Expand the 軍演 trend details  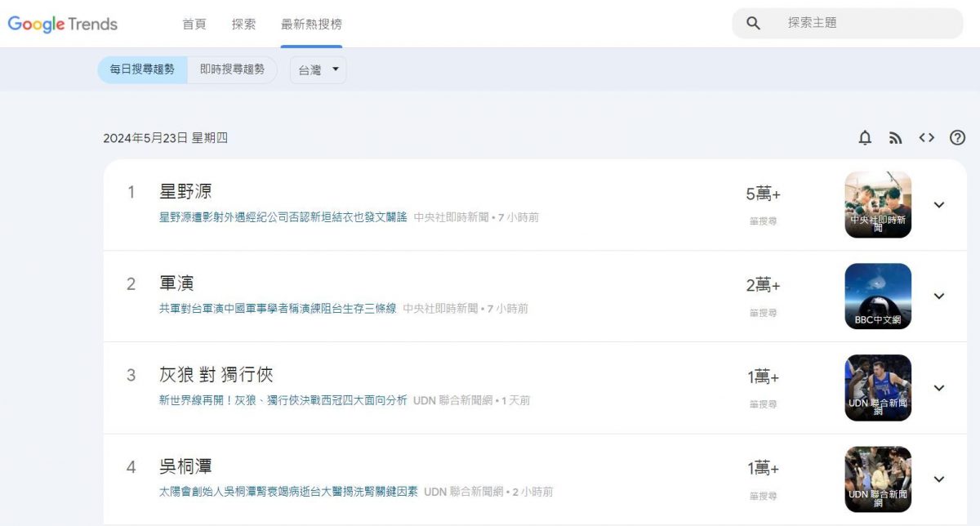(938, 296)
